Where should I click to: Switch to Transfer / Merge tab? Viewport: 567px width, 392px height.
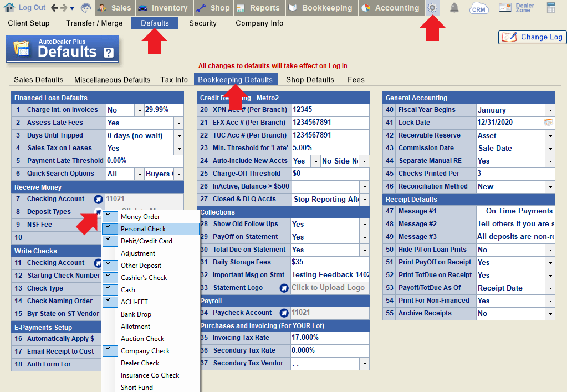point(94,23)
